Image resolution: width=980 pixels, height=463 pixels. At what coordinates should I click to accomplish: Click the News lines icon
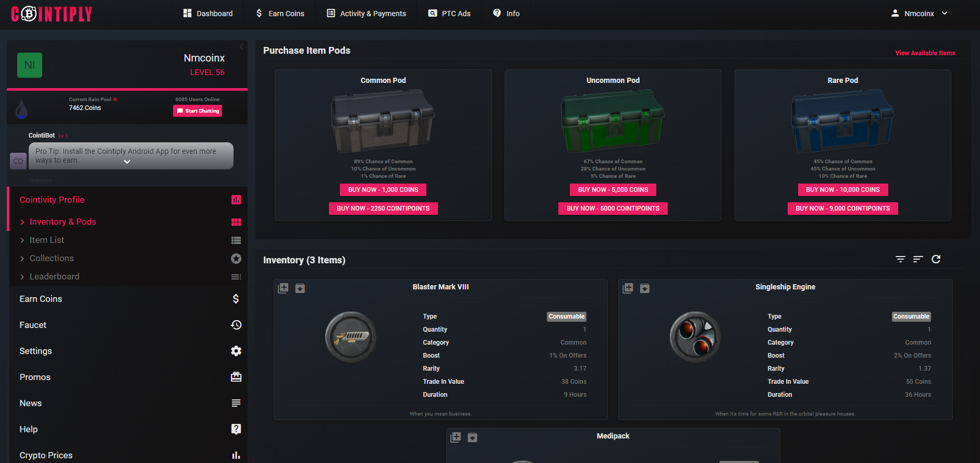[x=236, y=403]
